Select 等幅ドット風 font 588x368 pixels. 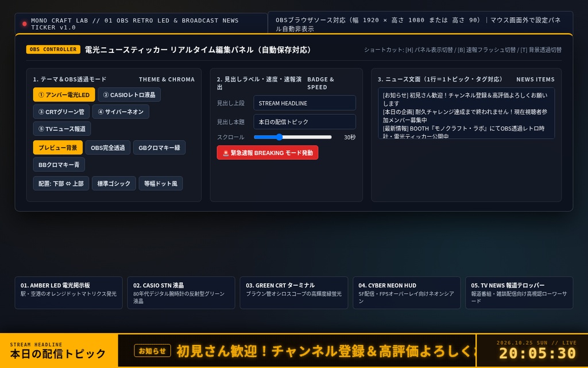click(161, 183)
